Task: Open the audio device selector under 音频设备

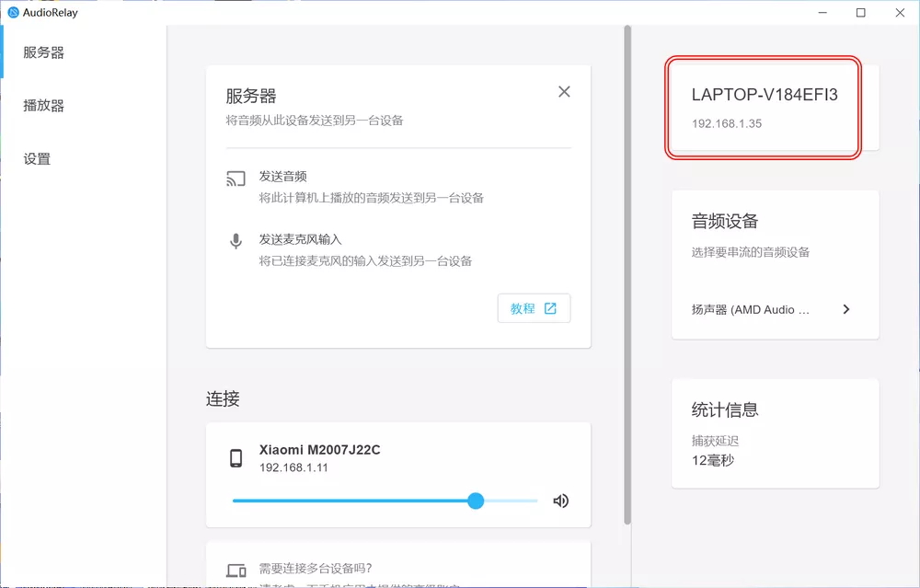Action: click(x=775, y=309)
